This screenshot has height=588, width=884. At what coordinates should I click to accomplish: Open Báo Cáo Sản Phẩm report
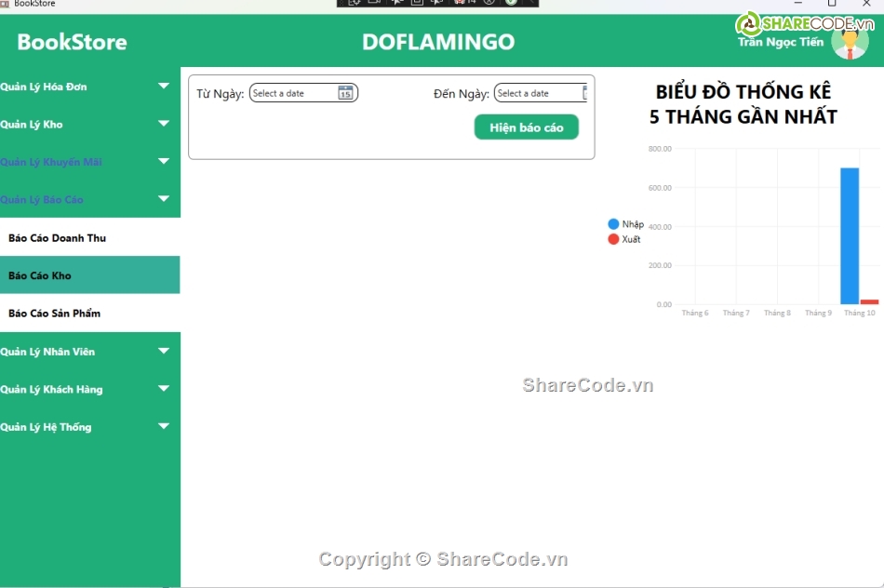click(55, 314)
